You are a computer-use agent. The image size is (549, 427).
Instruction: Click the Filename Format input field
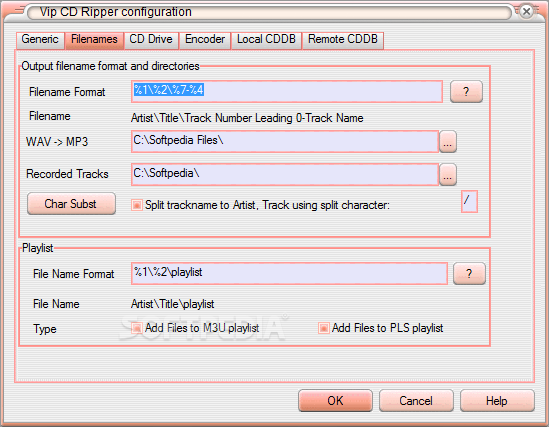tap(287, 92)
